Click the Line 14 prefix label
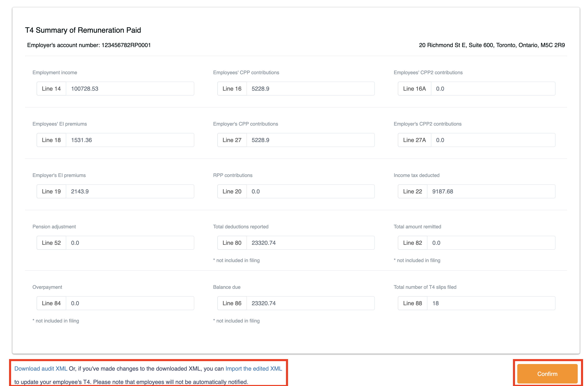 (51, 89)
